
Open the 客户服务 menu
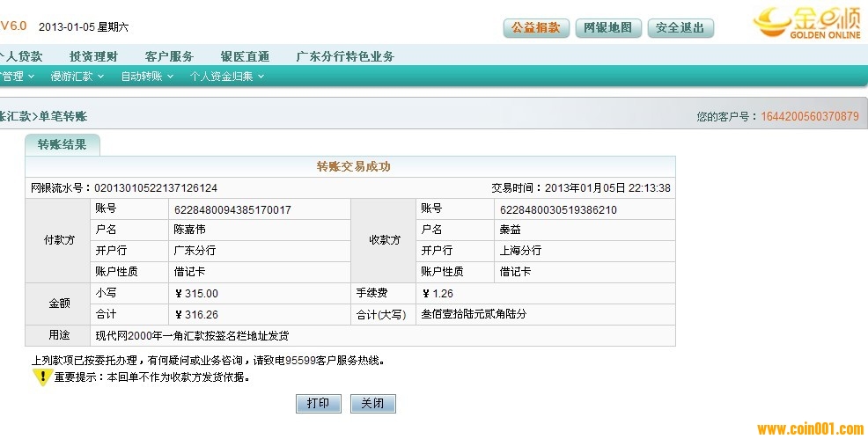[x=169, y=56]
